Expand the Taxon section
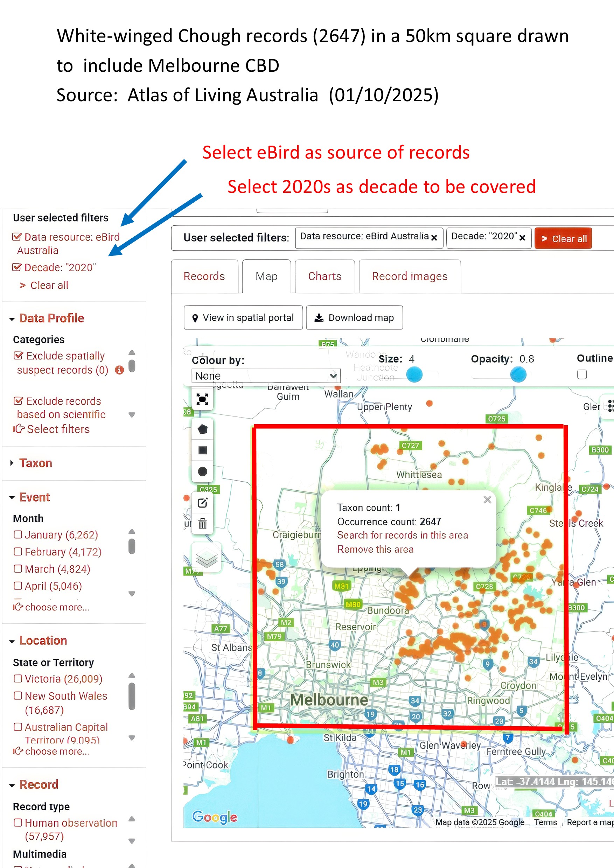This screenshot has height=868, width=614. (35, 463)
